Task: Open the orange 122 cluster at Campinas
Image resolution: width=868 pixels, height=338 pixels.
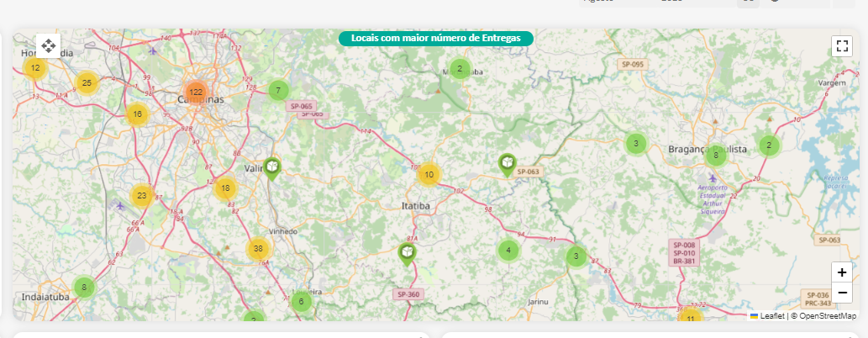Action: 196,92
